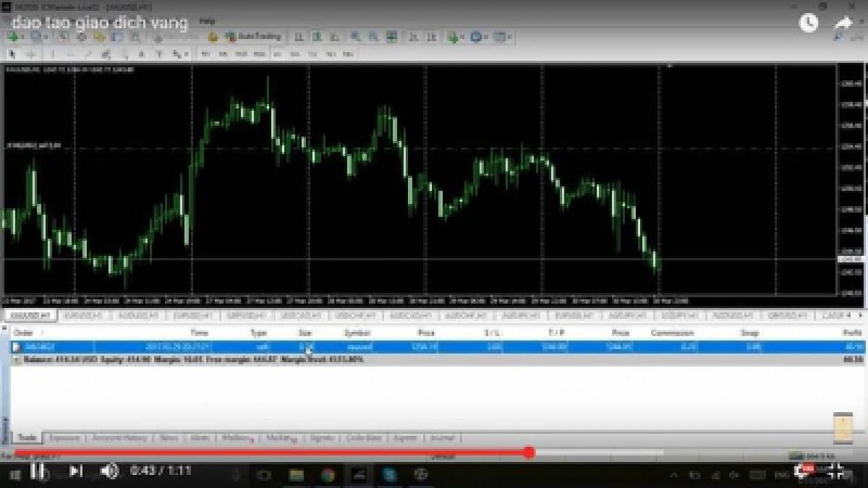Toggle the Terminal panel icon
The width and height of the screenshot is (868, 488).
(x=116, y=37)
